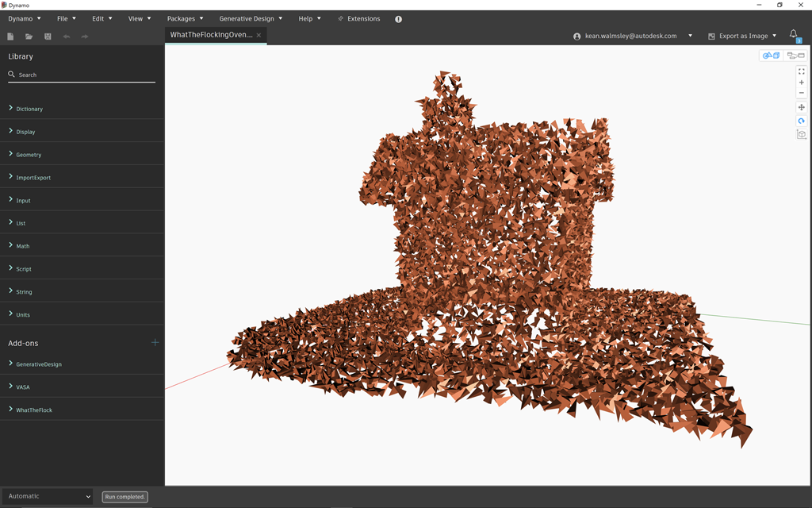This screenshot has width=812, height=508.
Task: Expand the Geometry library category
Action: 29,155
